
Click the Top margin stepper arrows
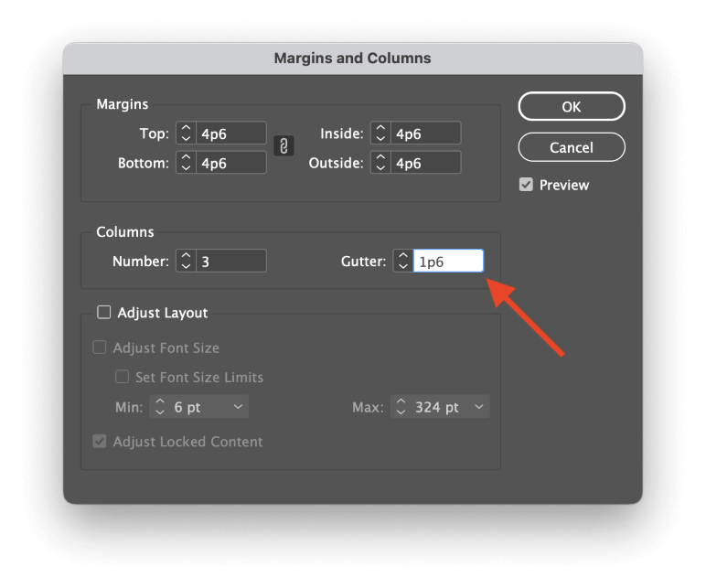coord(186,134)
